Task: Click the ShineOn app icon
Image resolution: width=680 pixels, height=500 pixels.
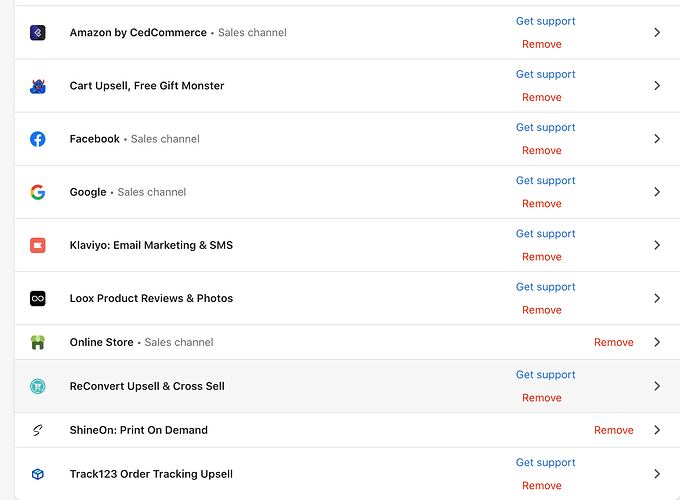Action: point(38,430)
